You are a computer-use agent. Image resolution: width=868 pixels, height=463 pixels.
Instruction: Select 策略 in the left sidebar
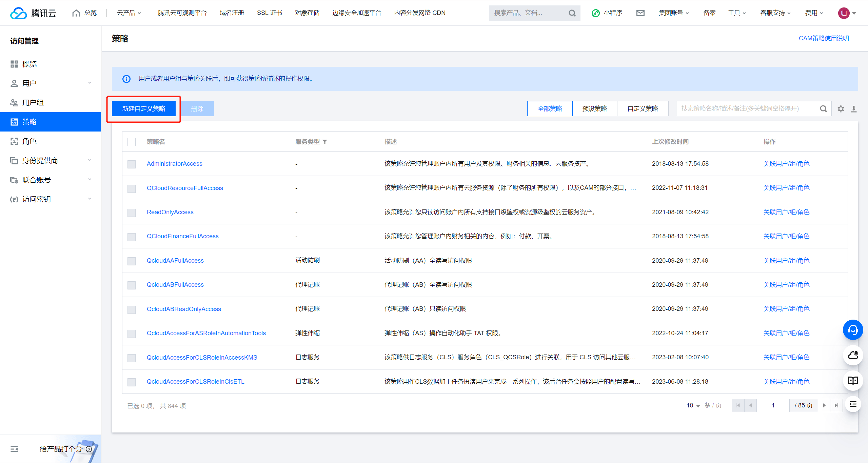click(x=30, y=122)
